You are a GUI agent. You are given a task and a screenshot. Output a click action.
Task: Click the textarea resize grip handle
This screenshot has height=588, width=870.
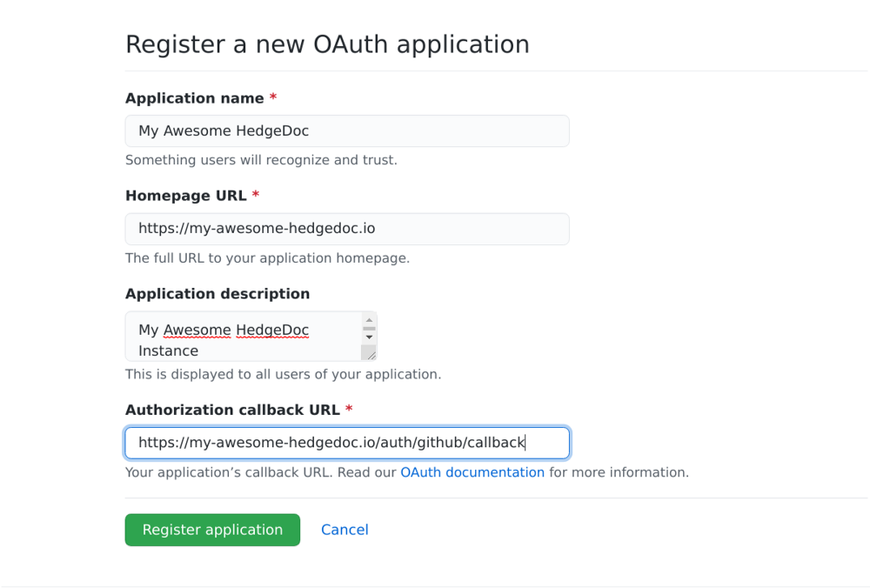(x=370, y=353)
